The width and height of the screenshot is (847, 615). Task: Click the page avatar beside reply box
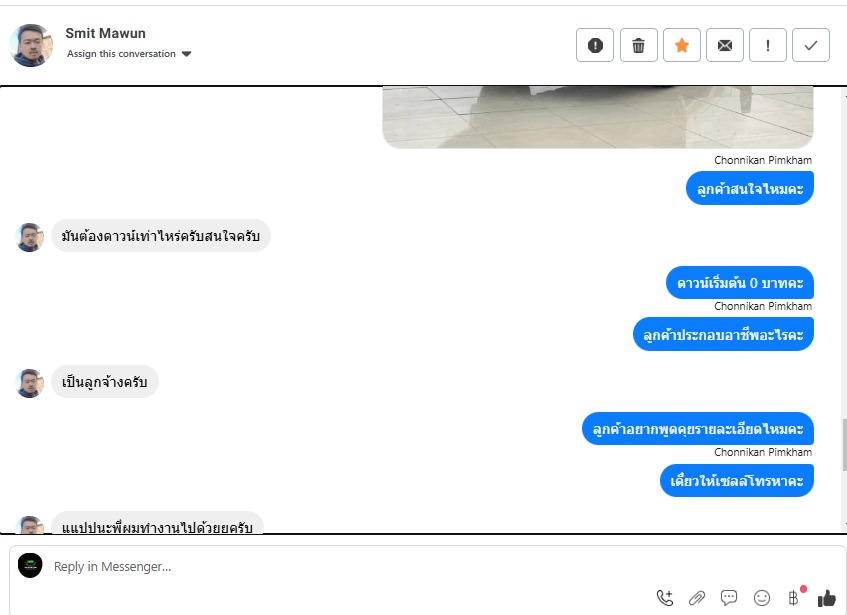click(x=30, y=566)
